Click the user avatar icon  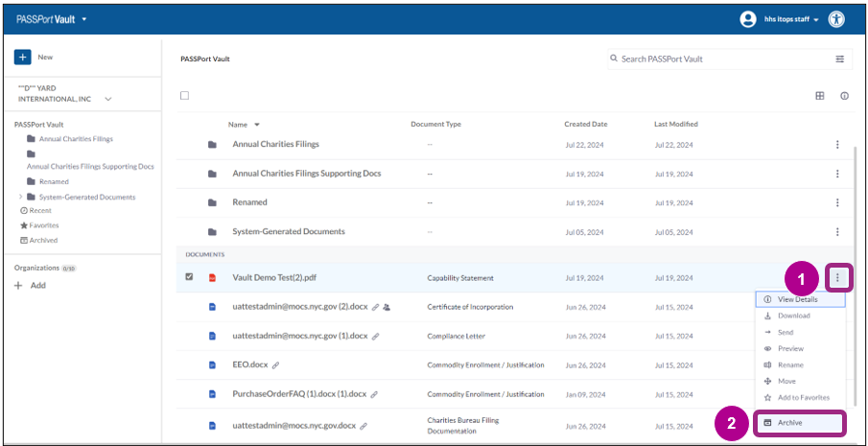[748, 19]
